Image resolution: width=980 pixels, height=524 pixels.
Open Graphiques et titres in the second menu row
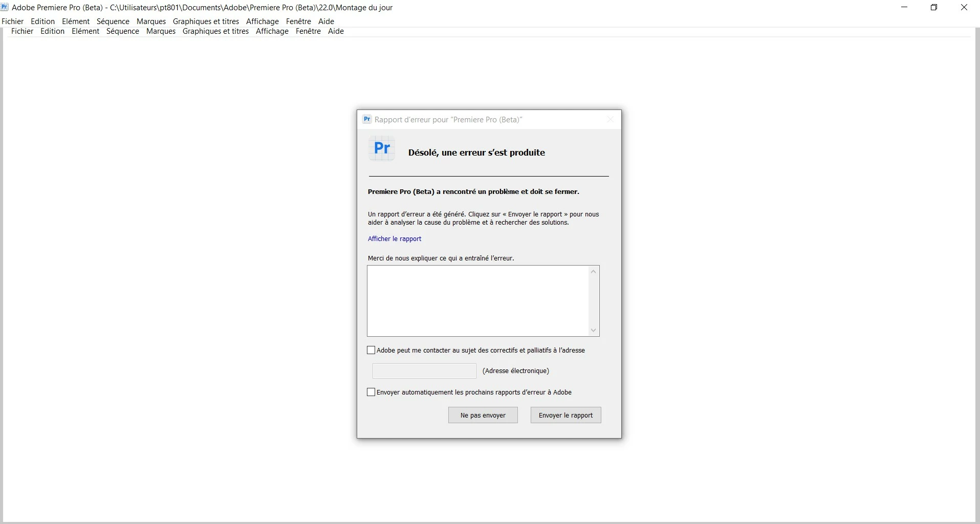pyautogui.click(x=216, y=31)
